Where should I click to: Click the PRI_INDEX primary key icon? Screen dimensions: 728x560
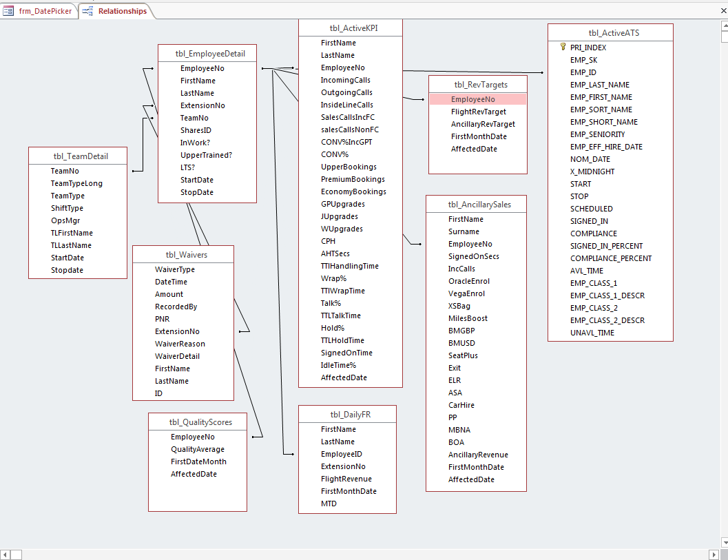click(563, 47)
